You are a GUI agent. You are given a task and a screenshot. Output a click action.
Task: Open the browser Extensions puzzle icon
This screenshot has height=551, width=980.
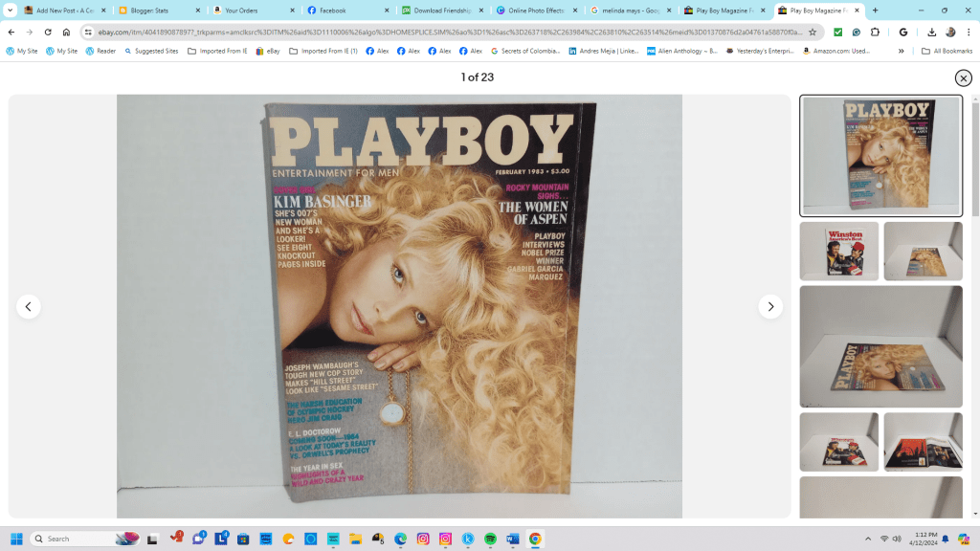coord(875,32)
